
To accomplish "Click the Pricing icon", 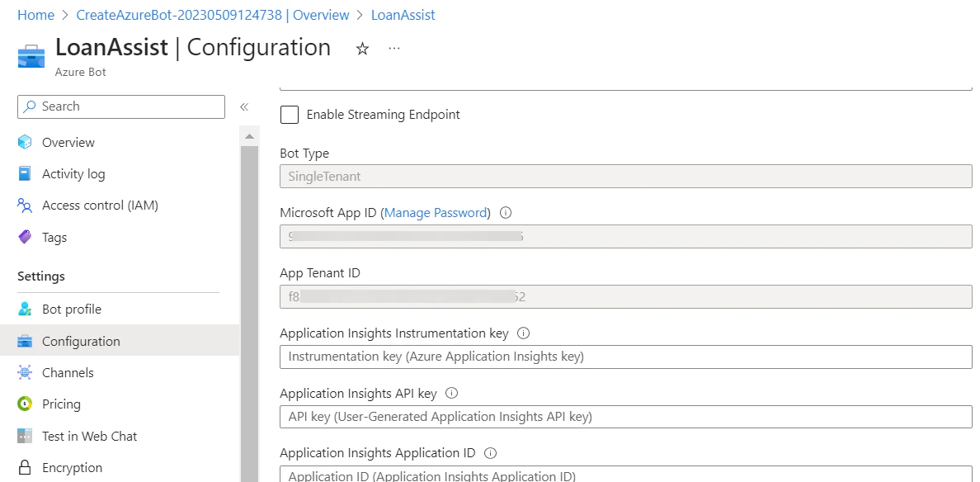I will pos(26,404).
